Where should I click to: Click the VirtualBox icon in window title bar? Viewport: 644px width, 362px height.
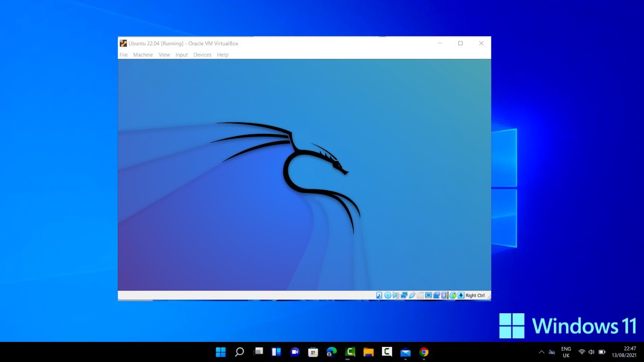tap(123, 43)
